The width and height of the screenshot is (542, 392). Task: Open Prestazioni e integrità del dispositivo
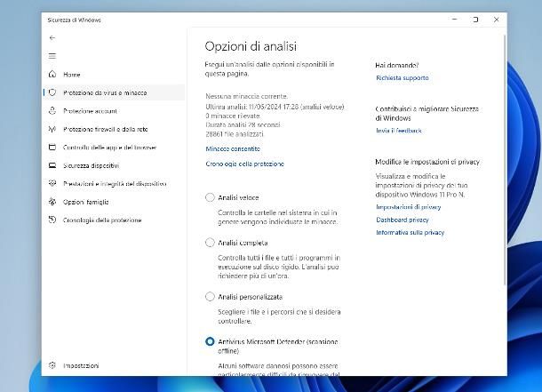tap(114, 183)
